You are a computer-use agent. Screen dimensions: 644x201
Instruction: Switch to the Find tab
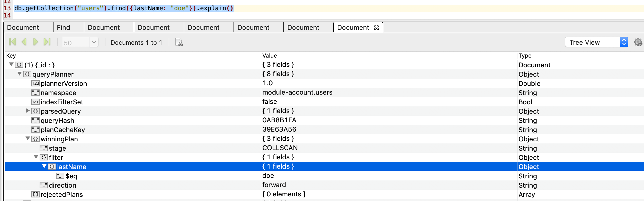pyautogui.click(x=64, y=28)
